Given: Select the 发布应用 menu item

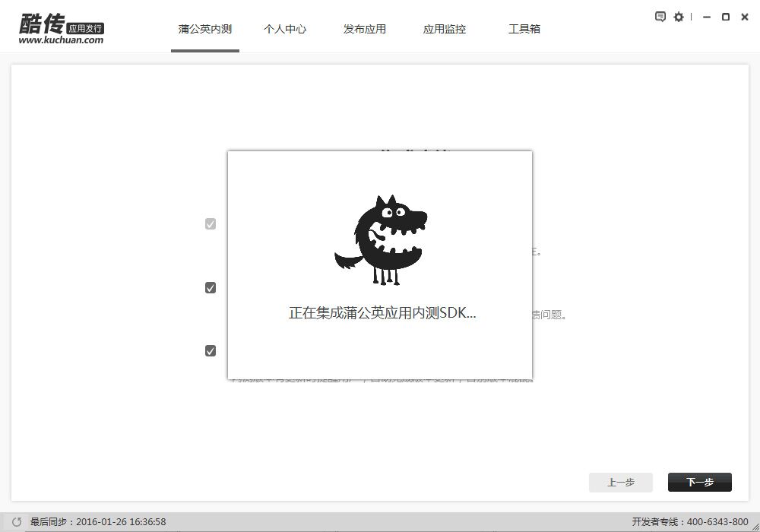Looking at the screenshot, I should (365, 28).
